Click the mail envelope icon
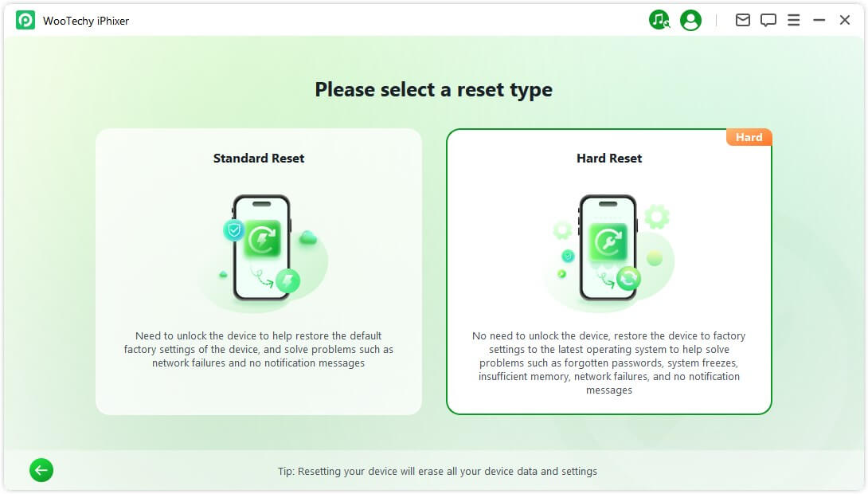 [x=742, y=21]
